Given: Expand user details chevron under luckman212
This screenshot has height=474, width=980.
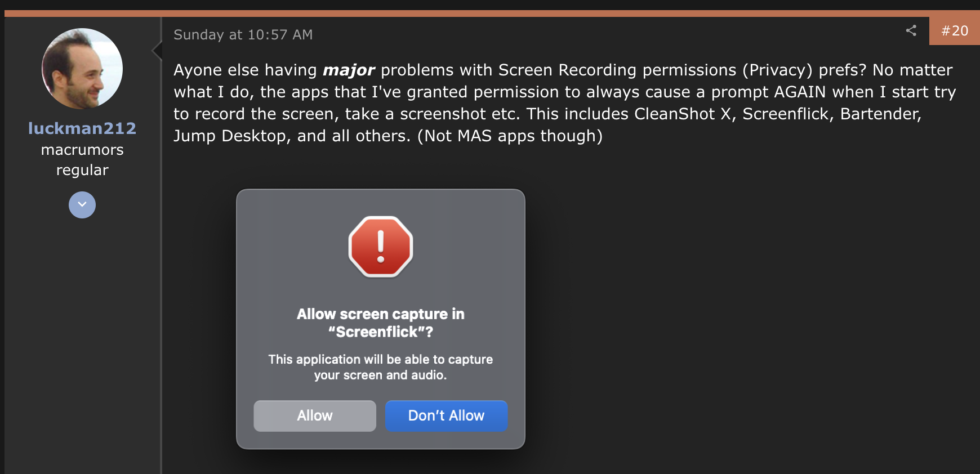Looking at the screenshot, I should coord(82,205).
